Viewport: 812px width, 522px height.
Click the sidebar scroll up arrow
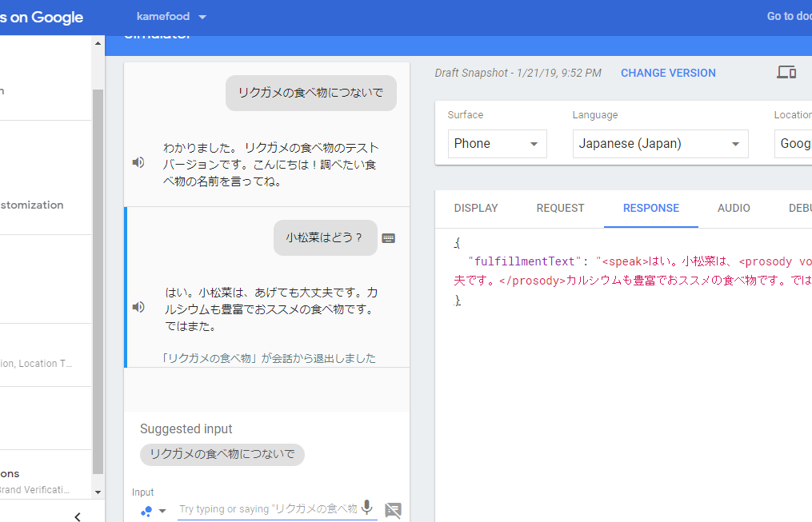pos(98,43)
